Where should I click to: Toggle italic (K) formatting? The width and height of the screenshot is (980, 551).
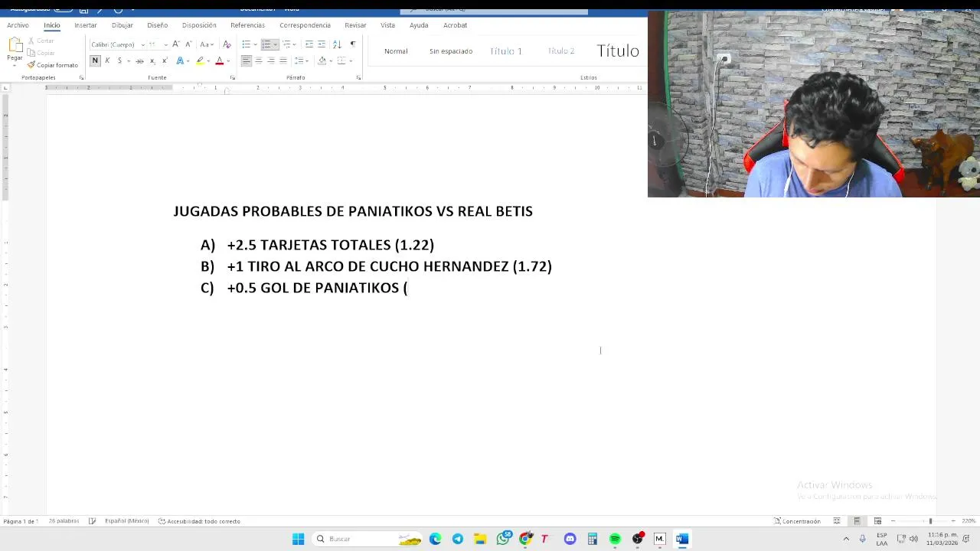(x=107, y=60)
